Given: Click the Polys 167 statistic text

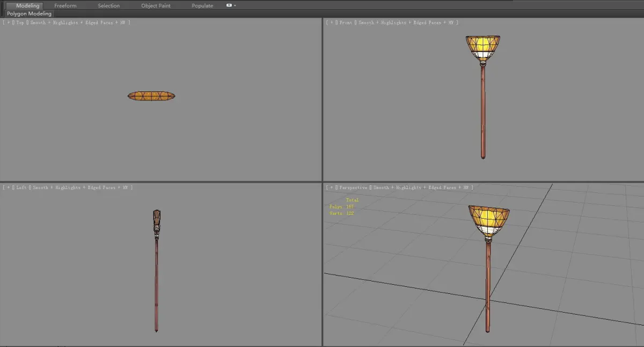Looking at the screenshot, I should click(342, 207).
